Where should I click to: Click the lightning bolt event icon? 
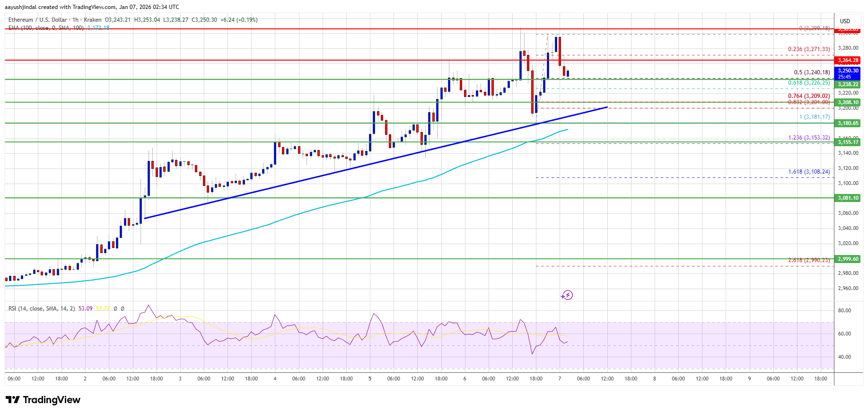tap(567, 295)
